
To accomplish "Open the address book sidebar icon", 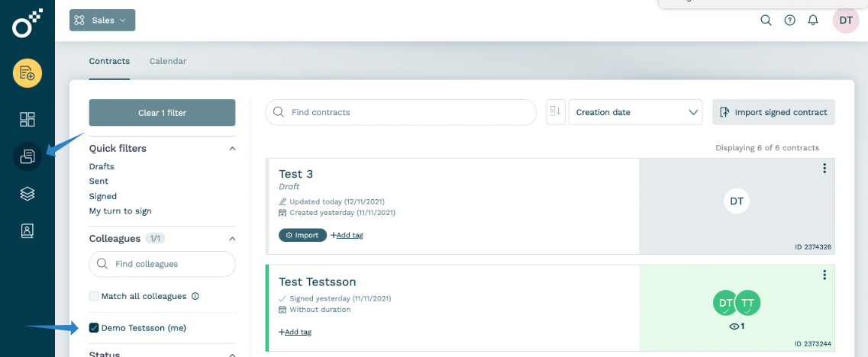I will (x=27, y=231).
